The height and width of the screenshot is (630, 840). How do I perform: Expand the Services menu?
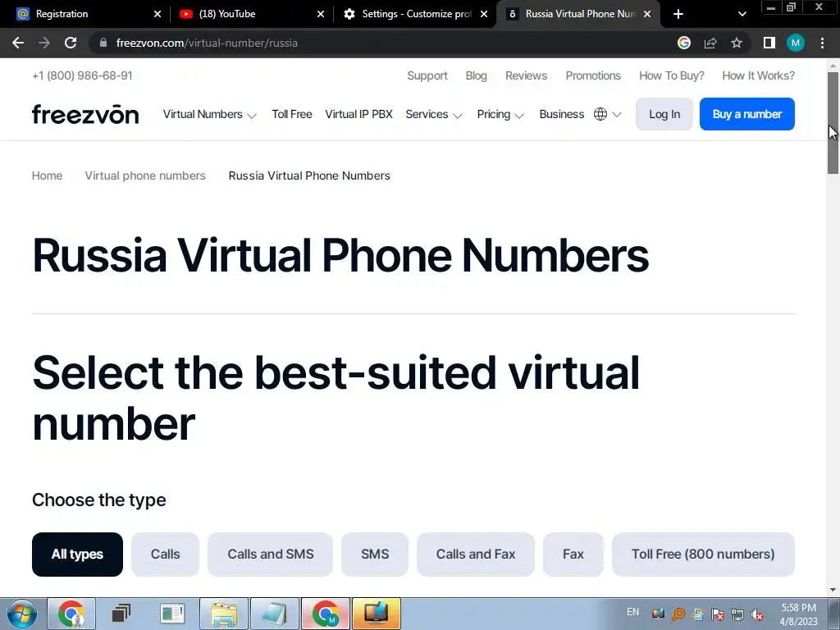433,114
